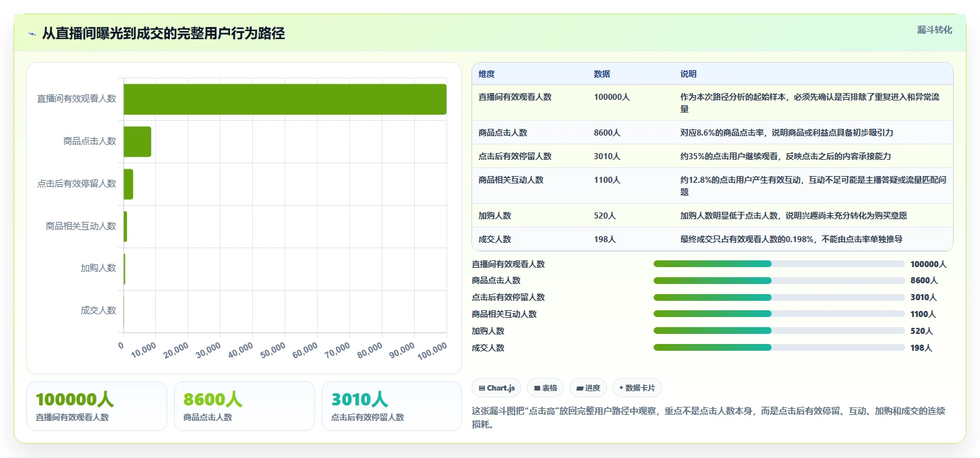Viewport: 980px width, 458px height.
Task: Click the 3010人 stat card
Action: (x=392, y=406)
